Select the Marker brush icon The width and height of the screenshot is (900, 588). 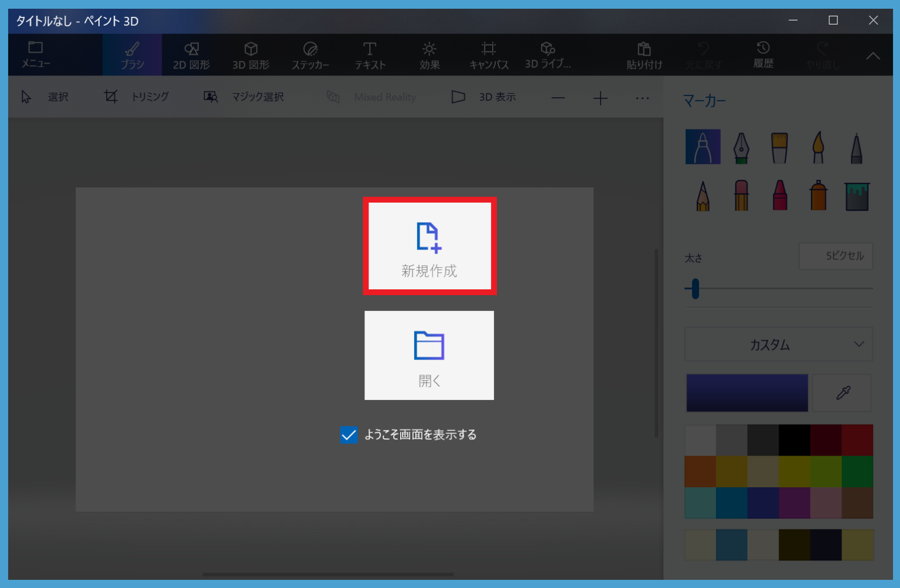click(703, 146)
